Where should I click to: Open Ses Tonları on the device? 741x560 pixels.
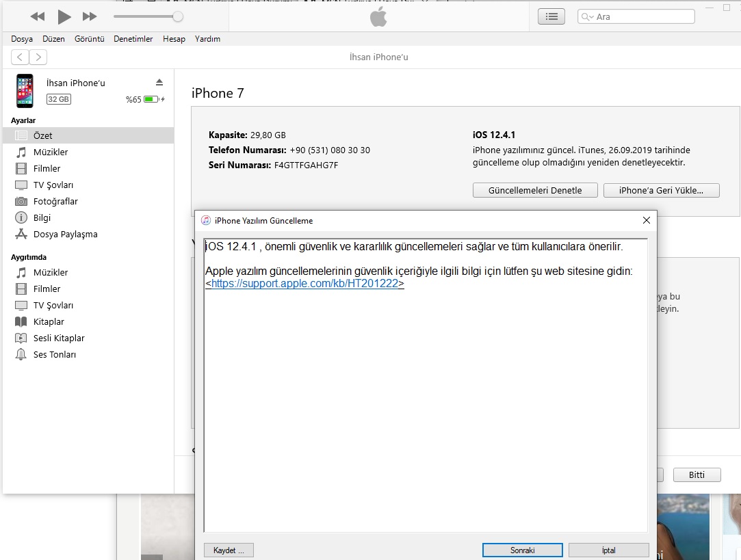coord(88,355)
